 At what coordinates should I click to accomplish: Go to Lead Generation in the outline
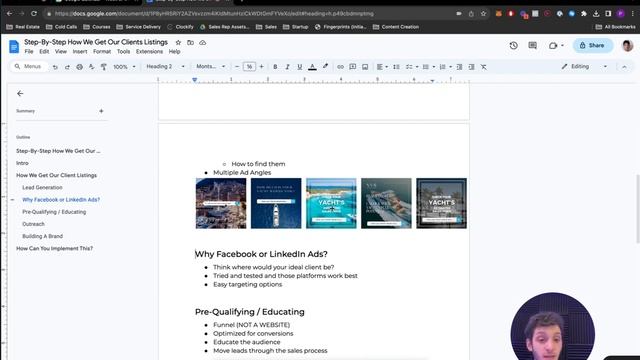42,188
